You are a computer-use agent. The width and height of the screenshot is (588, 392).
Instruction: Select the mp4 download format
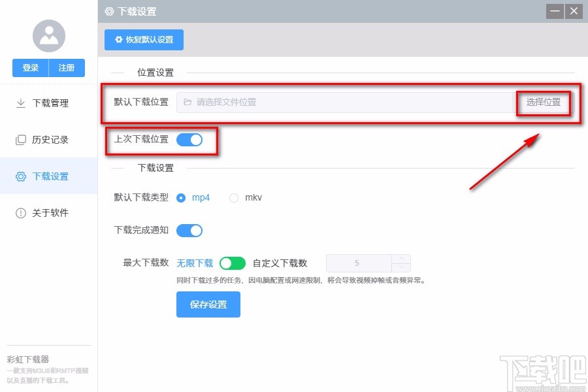click(181, 197)
